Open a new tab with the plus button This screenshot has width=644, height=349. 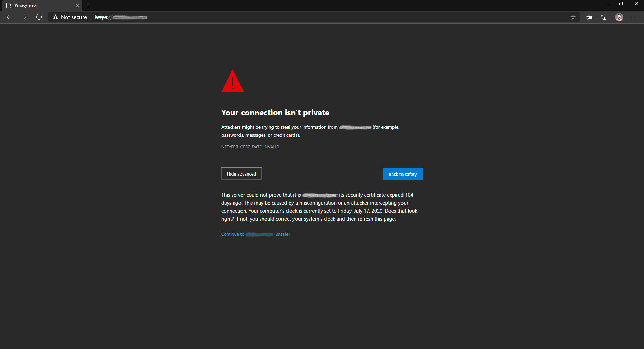tap(88, 5)
